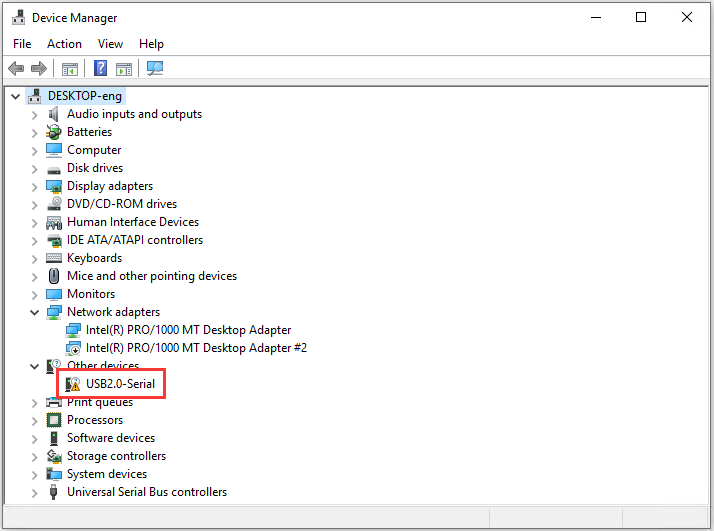Click the Back arrow toolbar icon
Image resolution: width=714 pixels, height=531 pixels.
(x=16, y=69)
